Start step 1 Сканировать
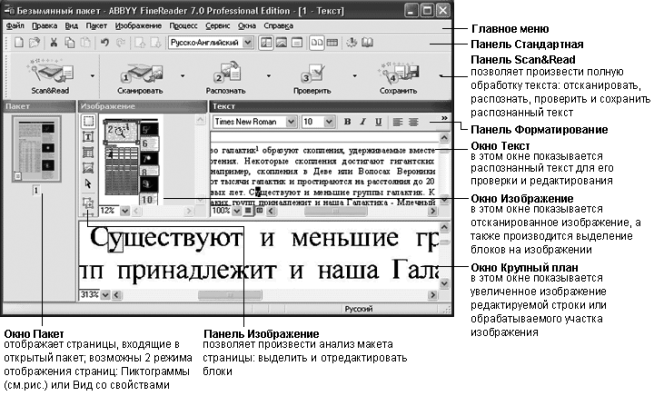This screenshot has width=653, height=395. pyautogui.click(x=140, y=78)
